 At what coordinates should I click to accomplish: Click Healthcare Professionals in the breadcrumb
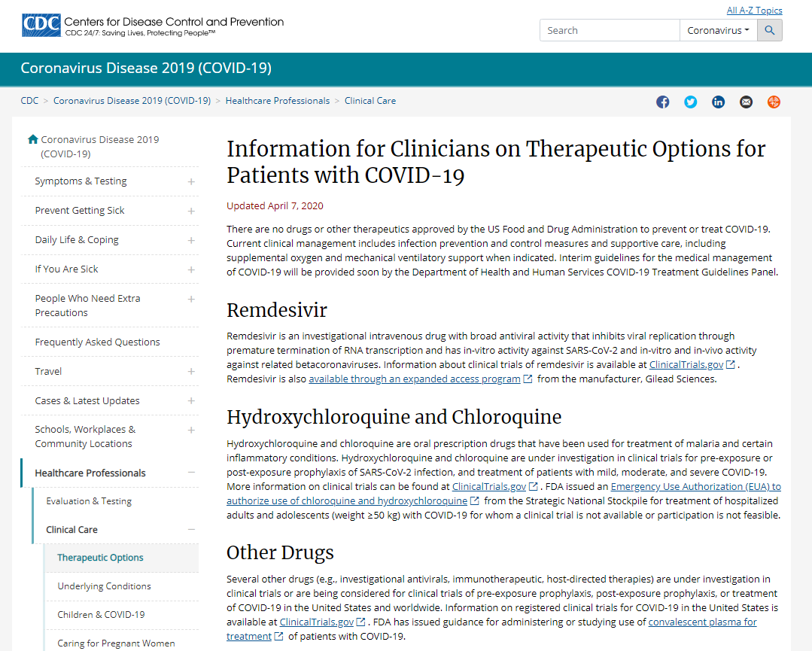(277, 101)
